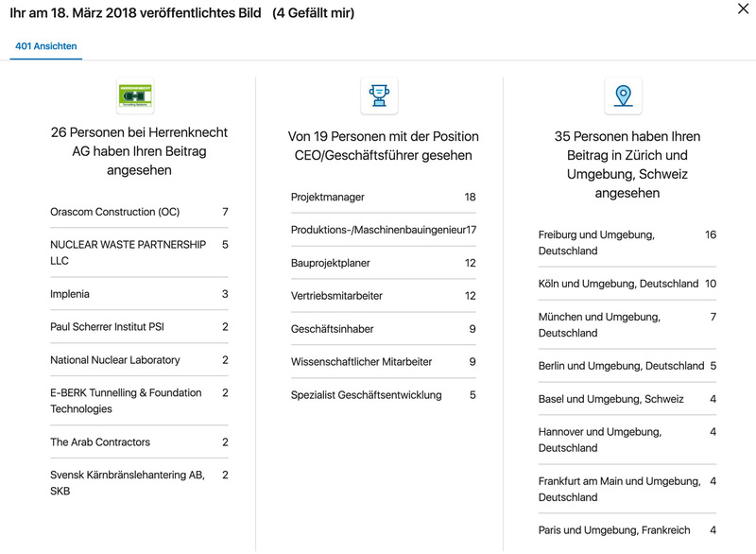The width and height of the screenshot is (756, 554).
Task: Click the Herrenknecht company logo icon
Action: click(x=135, y=95)
